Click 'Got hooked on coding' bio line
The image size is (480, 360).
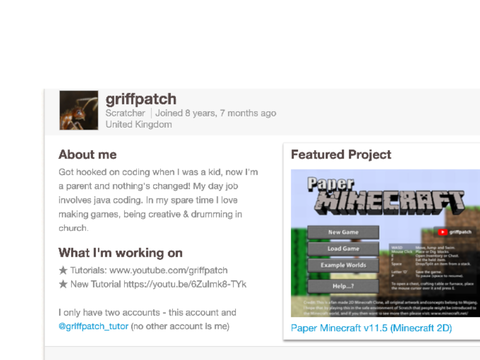[158, 172]
